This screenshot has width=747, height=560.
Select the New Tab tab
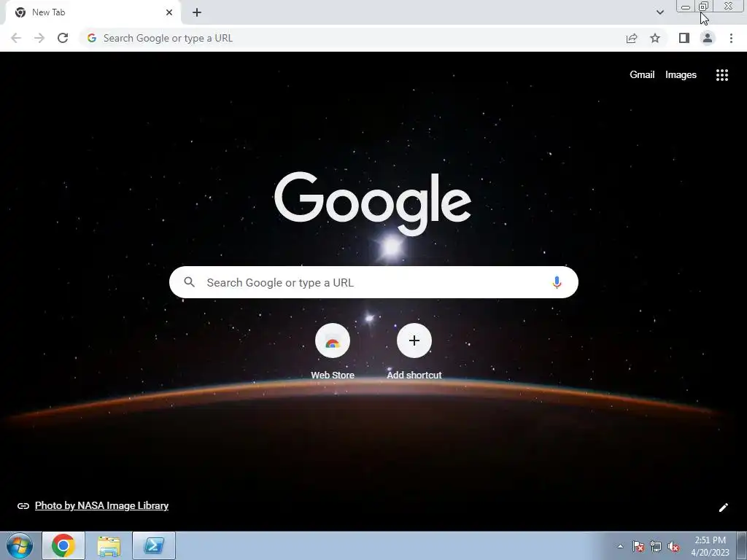pyautogui.click(x=93, y=12)
